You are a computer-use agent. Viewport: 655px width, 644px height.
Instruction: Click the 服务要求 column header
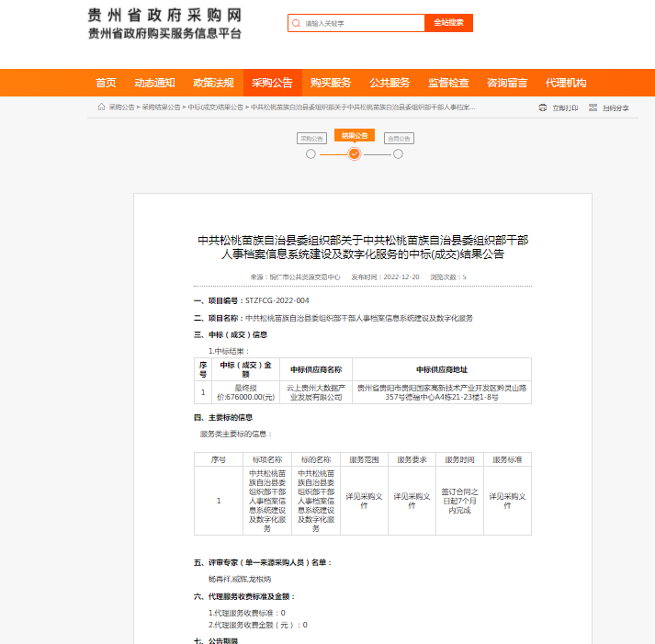tap(412, 460)
